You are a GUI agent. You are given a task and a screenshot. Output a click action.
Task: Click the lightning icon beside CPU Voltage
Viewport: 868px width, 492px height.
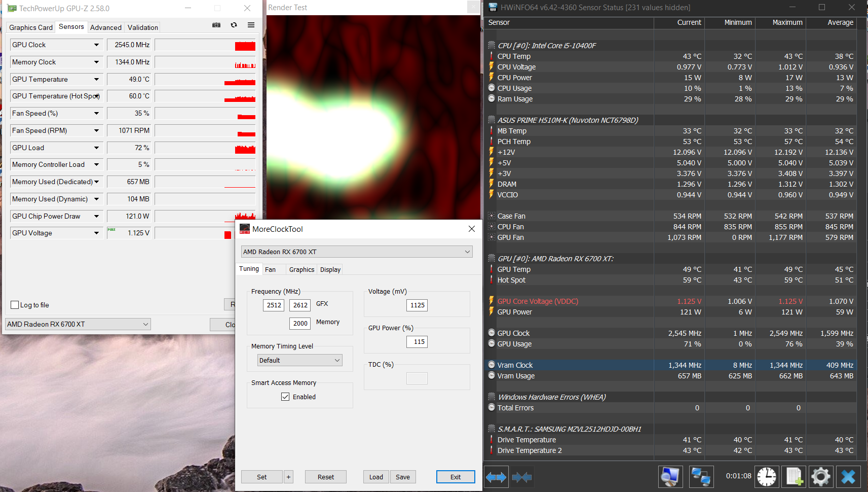coord(492,67)
